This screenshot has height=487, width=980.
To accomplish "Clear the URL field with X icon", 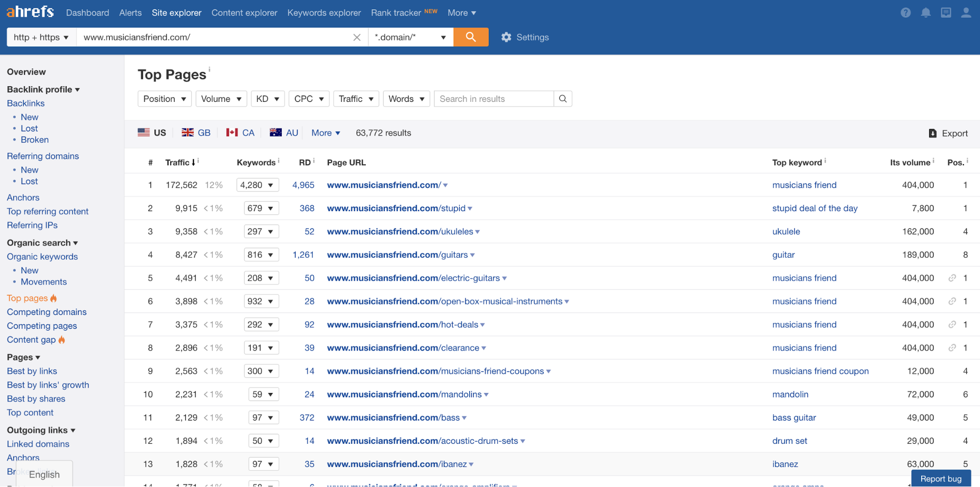I will tap(357, 37).
